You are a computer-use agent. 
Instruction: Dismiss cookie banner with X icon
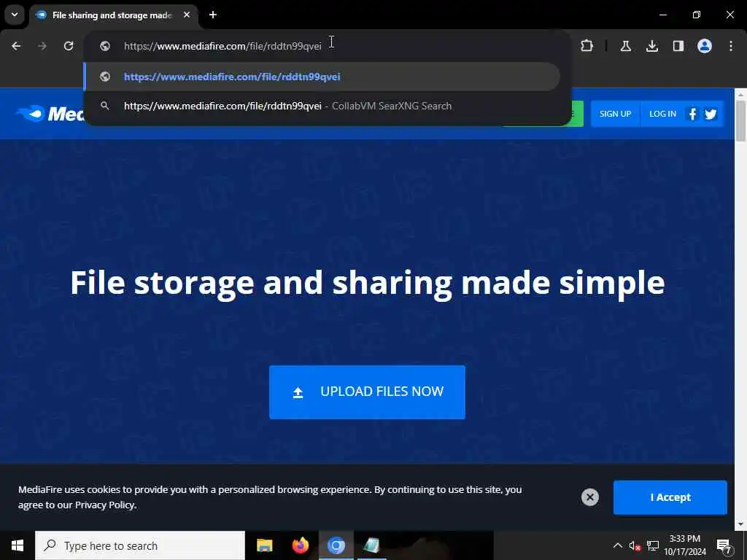589,497
